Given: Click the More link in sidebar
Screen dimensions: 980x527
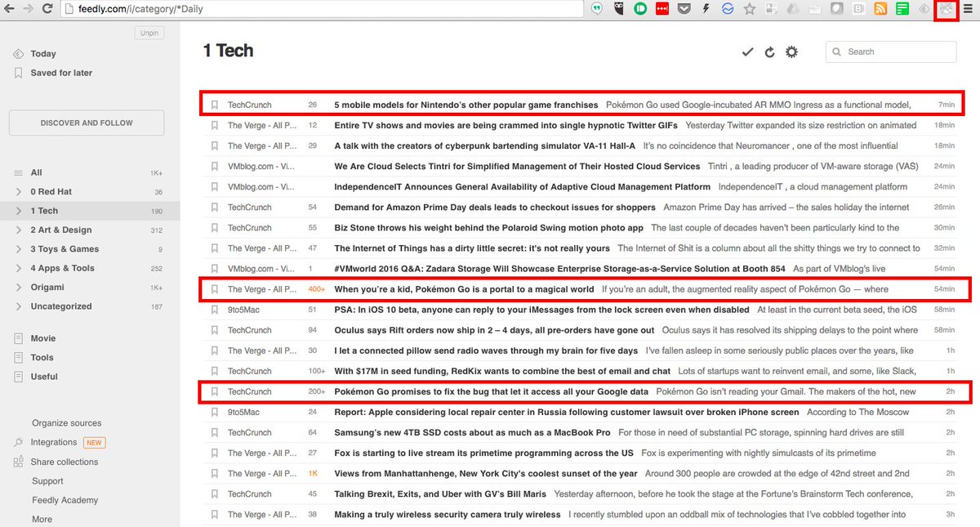Looking at the screenshot, I should point(42,520).
